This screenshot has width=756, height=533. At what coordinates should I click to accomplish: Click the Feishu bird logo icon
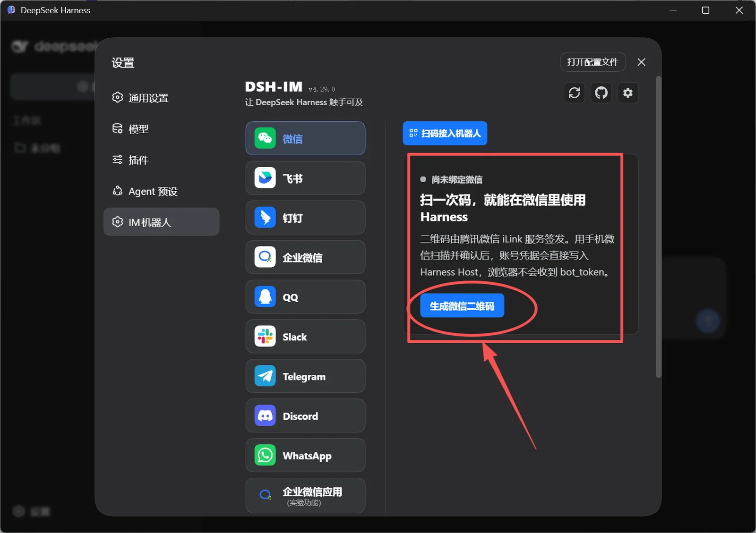265,178
